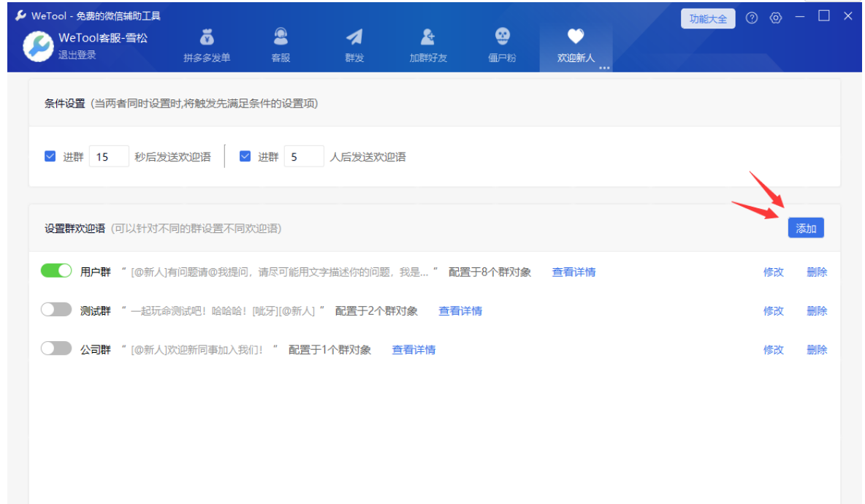Viewport: 865px width, 504px height.
Task: Open the help question mark icon
Action: click(751, 18)
